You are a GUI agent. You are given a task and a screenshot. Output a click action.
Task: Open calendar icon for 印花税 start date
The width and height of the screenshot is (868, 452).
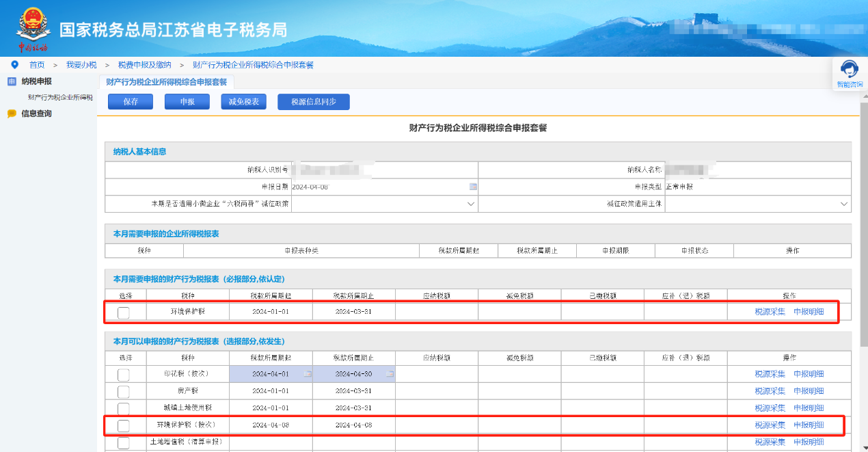(308, 374)
